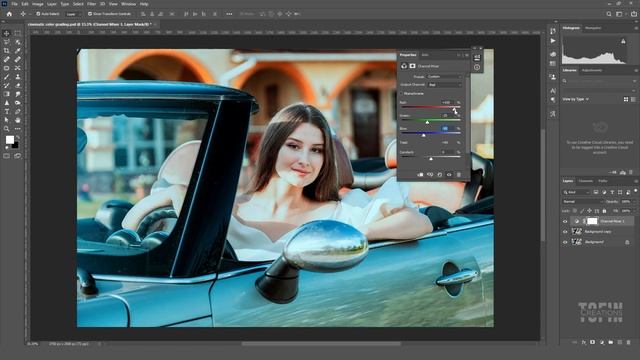Switch to the Navigator tab
This screenshot has width=640, height=360.
point(593,28)
